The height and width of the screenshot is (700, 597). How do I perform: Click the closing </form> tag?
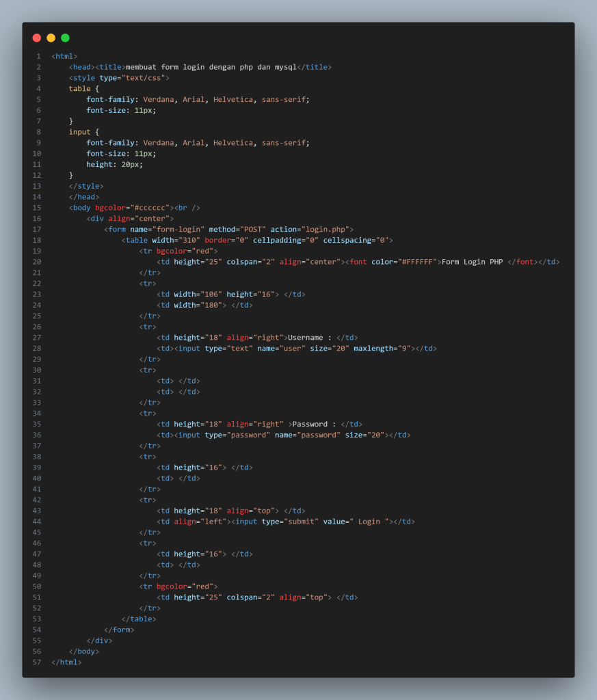[x=119, y=630]
